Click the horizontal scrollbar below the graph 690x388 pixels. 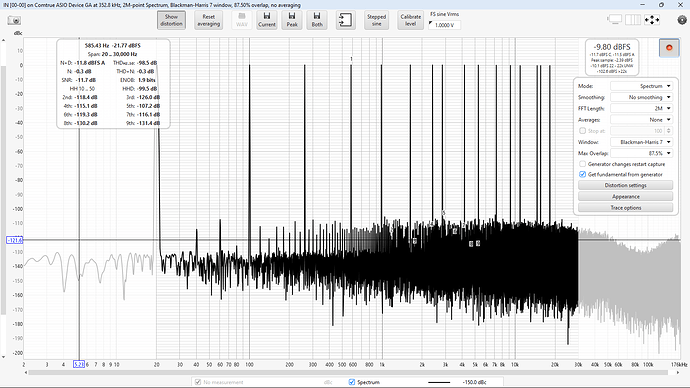[x=348, y=373]
